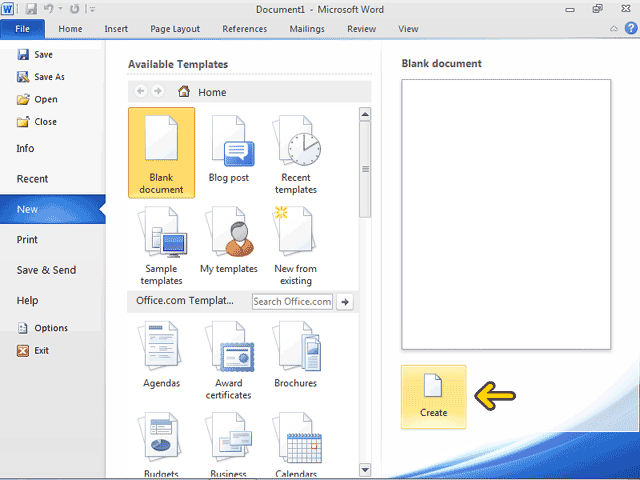The image size is (640, 480).
Task: Click the Word application icon
Action: [7, 9]
